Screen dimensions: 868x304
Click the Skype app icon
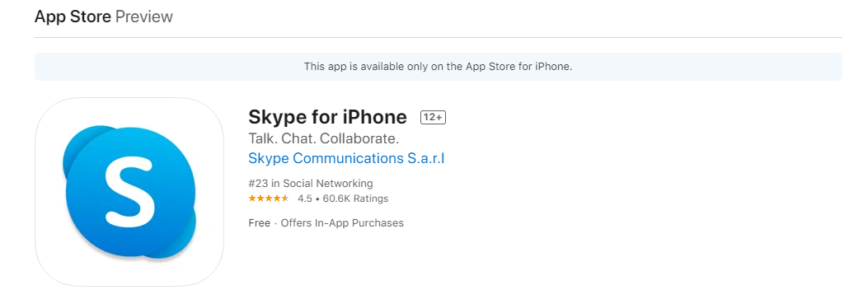coord(129,192)
